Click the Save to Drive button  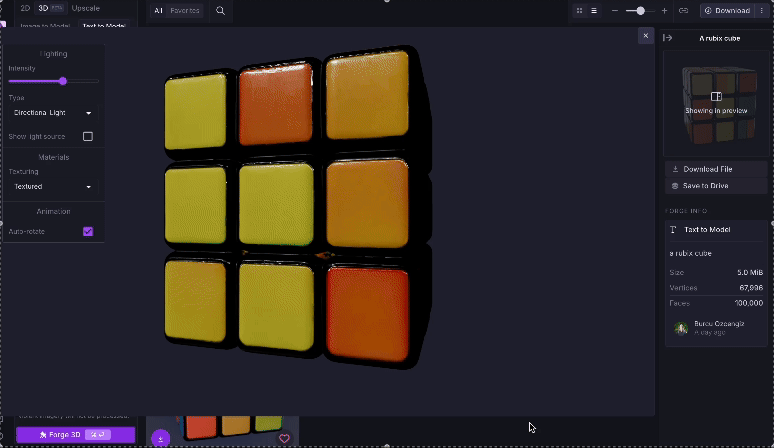(x=716, y=186)
